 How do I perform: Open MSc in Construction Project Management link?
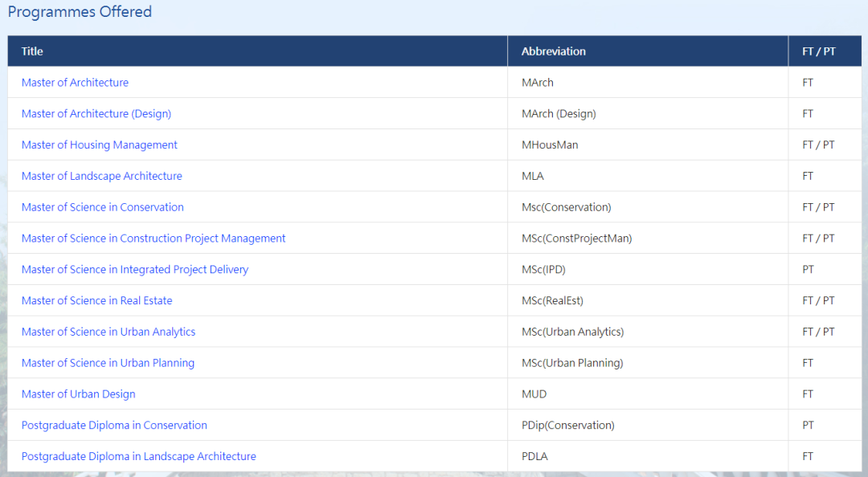[x=154, y=238]
